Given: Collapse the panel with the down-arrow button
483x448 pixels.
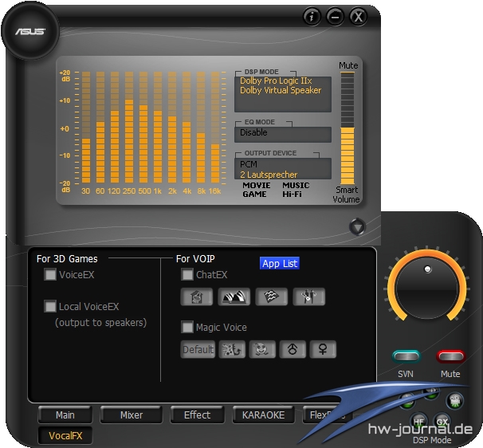Looking at the screenshot, I should tap(358, 226).
